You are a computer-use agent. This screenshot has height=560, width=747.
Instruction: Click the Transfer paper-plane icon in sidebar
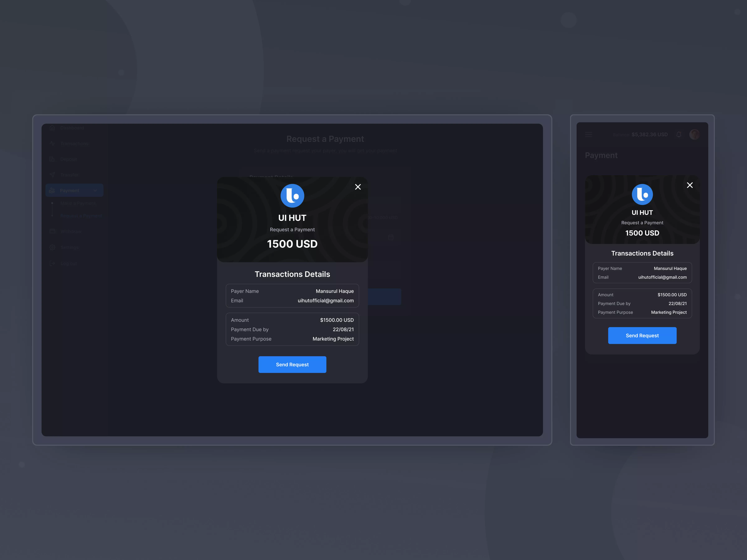pos(52,175)
